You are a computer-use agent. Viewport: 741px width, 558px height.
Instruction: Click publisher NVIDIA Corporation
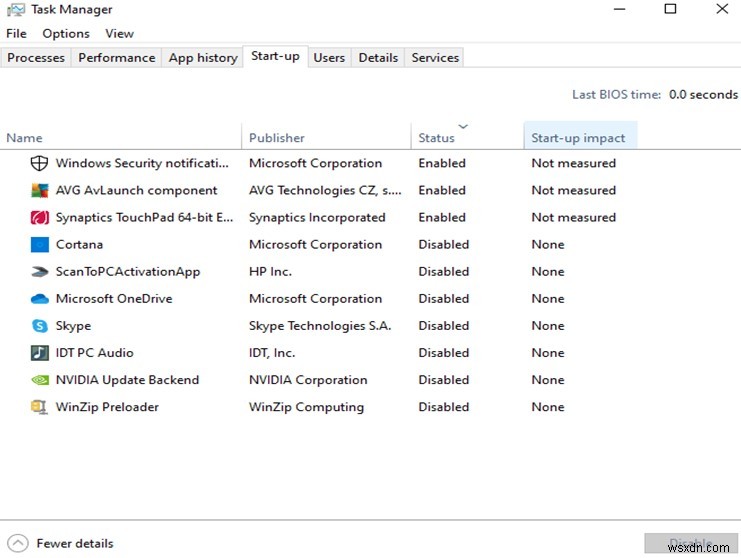click(x=308, y=380)
